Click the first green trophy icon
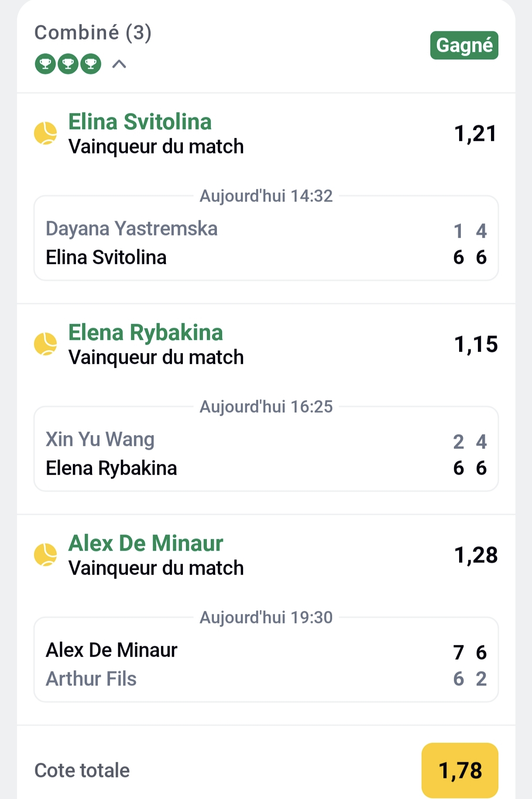The height and width of the screenshot is (799, 532). 45,64
